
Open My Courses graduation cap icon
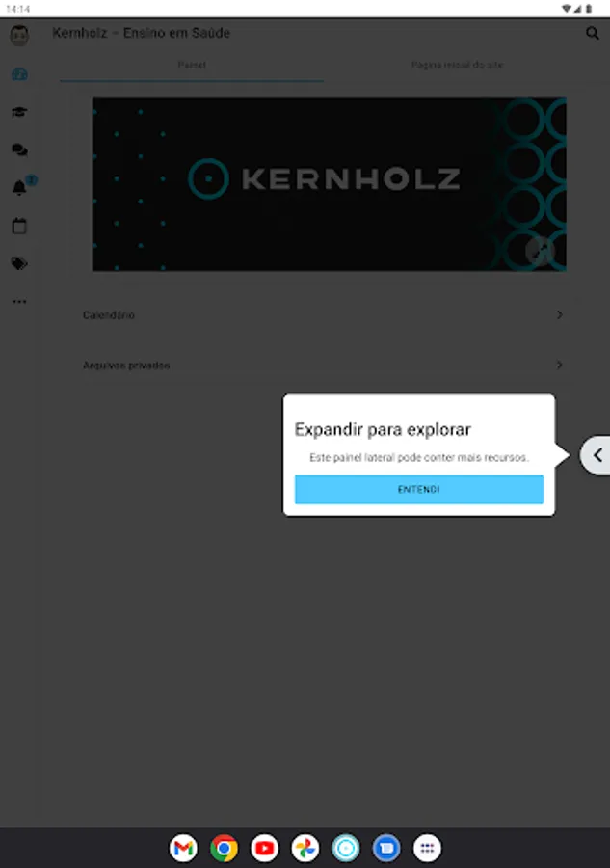pos(19,112)
